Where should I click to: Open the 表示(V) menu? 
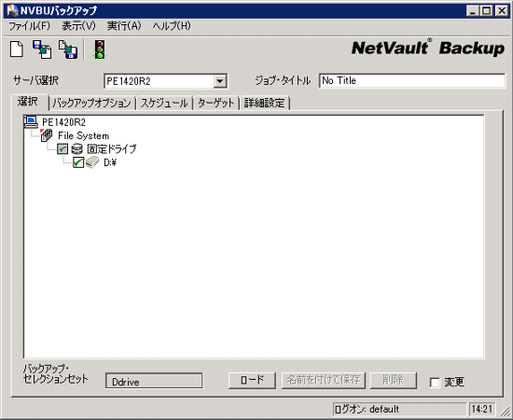[78, 26]
